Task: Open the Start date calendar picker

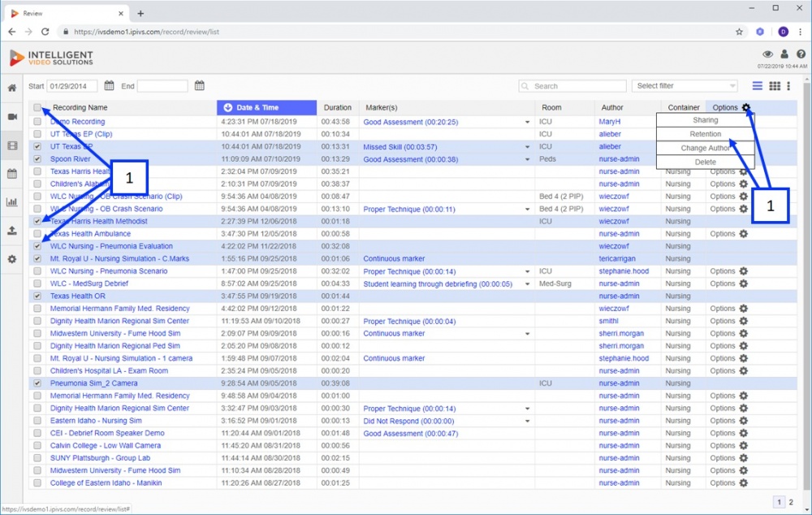Action: pos(109,85)
